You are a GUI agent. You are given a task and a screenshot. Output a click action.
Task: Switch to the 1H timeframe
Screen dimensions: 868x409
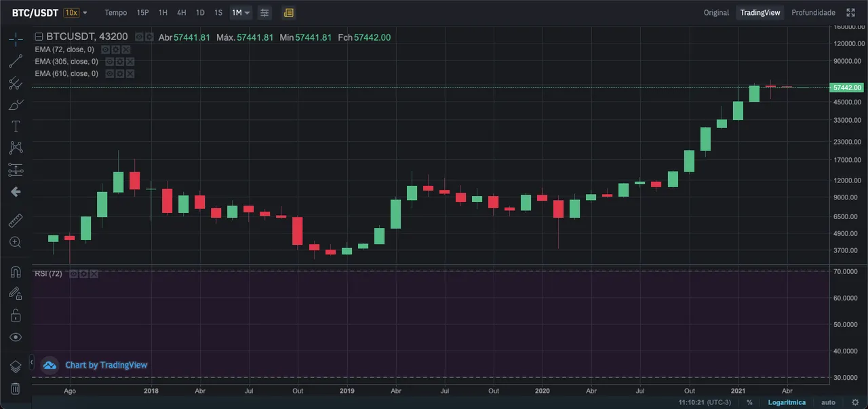[163, 13]
